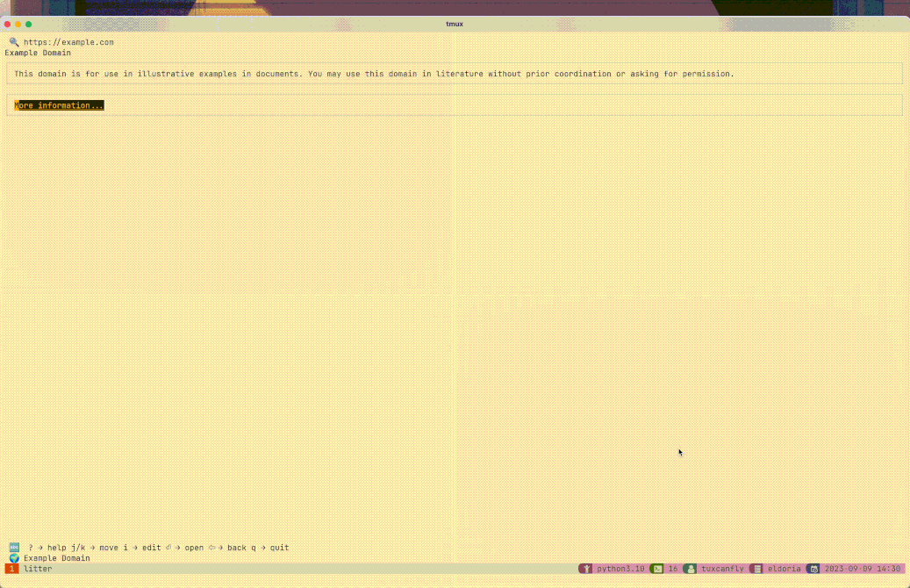Image resolution: width=910 pixels, height=588 pixels.
Task: Maximize the tmux window with green button
Action: [x=28, y=24]
